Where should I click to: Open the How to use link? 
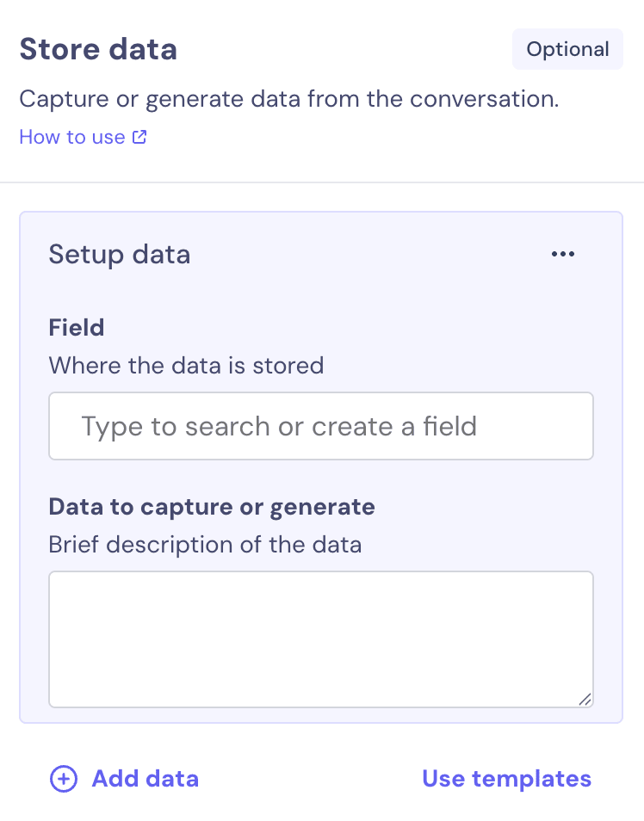(72, 137)
